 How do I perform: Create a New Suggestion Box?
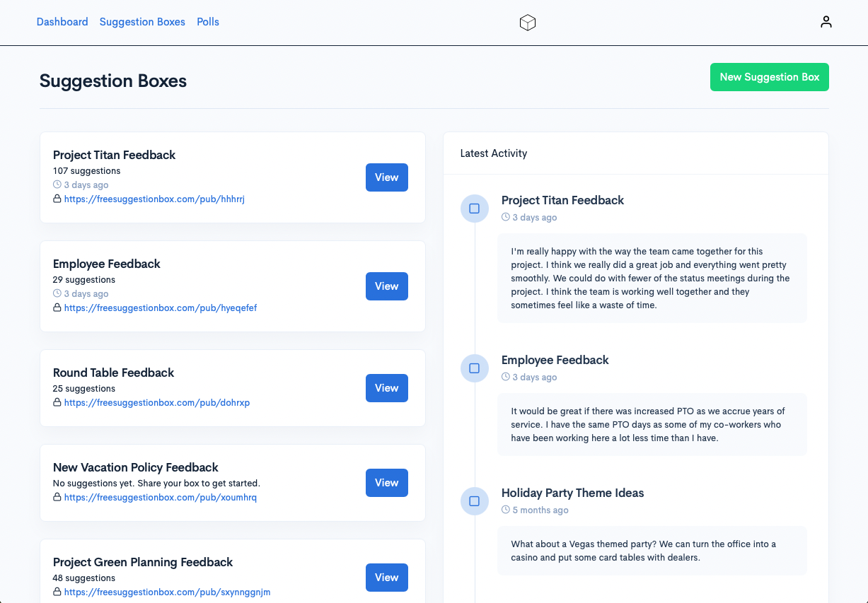click(x=769, y=76)
